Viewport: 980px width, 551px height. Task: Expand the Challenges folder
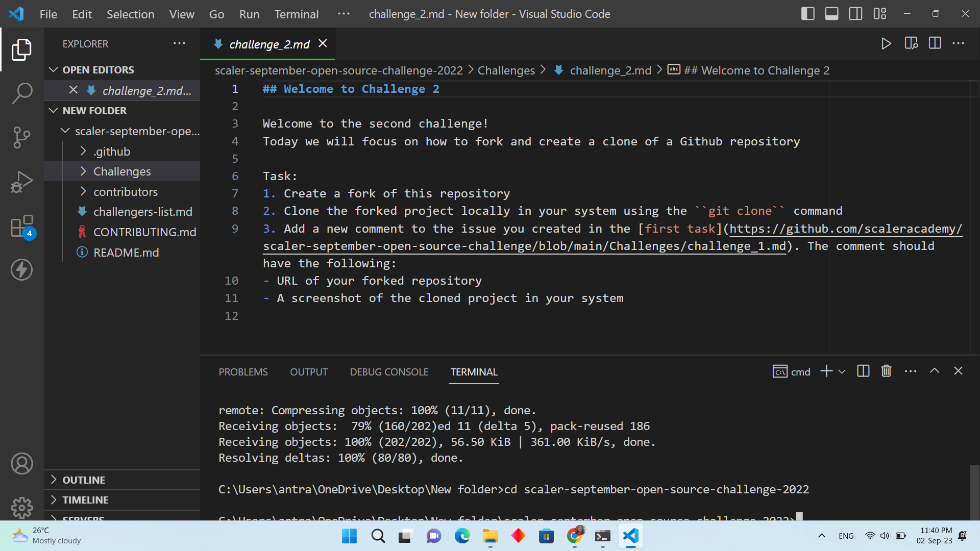pyautogui.click(x=83, y=171)
